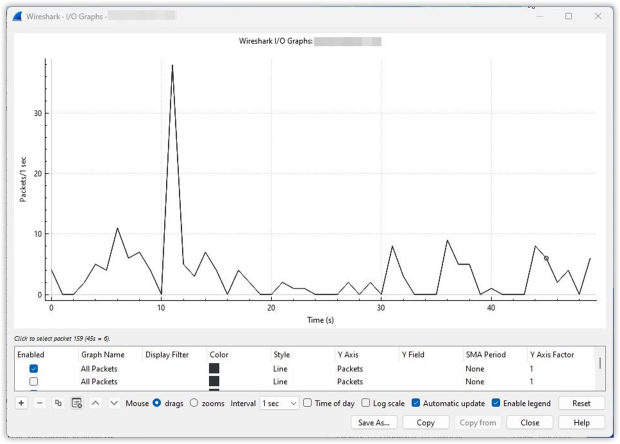This screenshot has width=620, height=444.
Task: Move selected graph down
Action: [114, 403]
